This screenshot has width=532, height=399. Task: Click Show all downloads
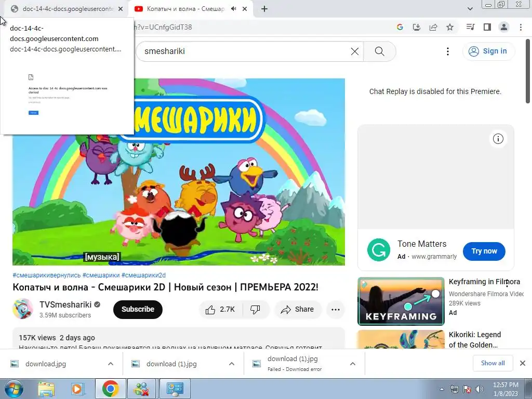point(493,363)
